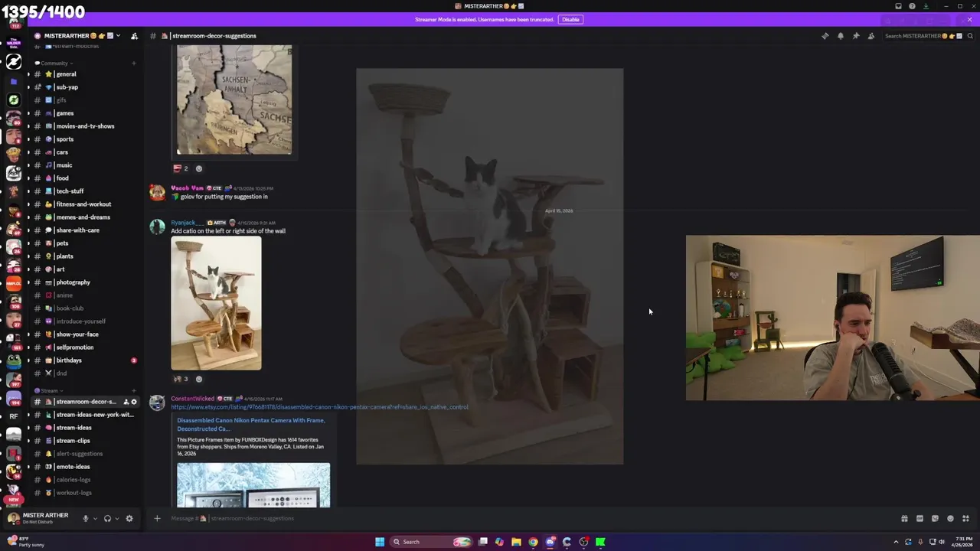
Task: Open notification settings bell icon
Action: point(840,36)
